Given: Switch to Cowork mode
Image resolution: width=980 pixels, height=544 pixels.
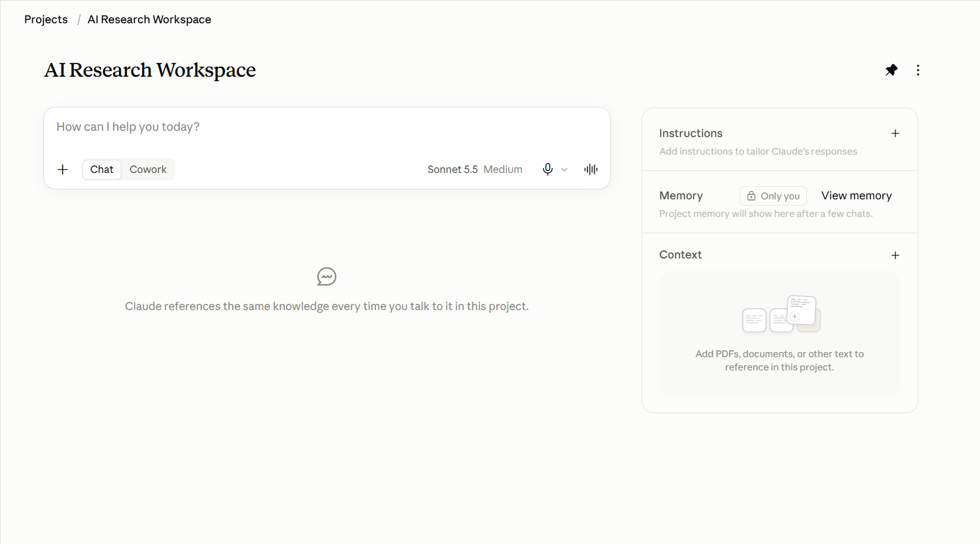Looking at the screenshot, I should pyautogui.click(x=148, y=169).
